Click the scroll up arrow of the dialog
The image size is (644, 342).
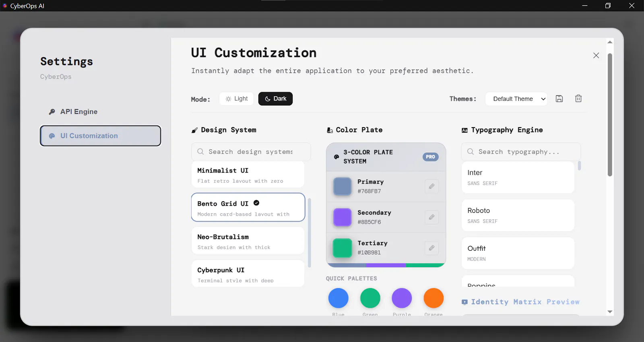click(610, 42)
